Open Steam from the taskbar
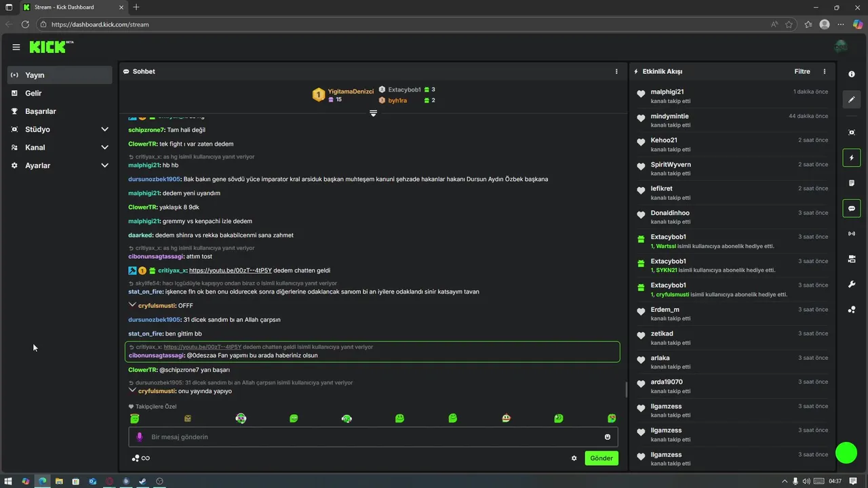 [142, 481]
